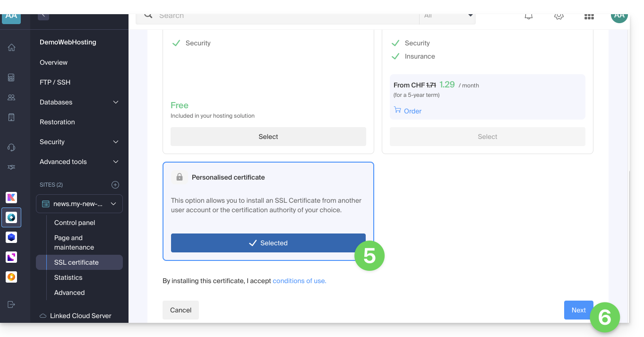The image size is (644, 337).
Task: Click the Next button
Action: [578, 310]
